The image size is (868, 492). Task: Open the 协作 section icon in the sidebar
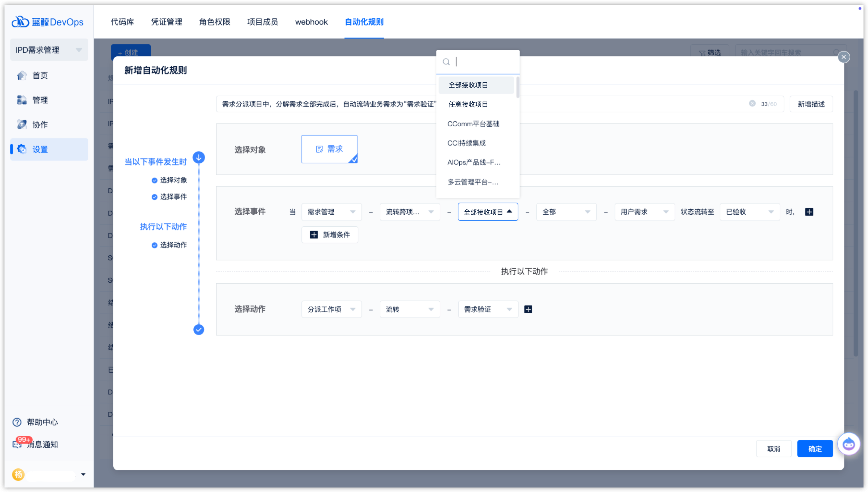tap(22, 124)
